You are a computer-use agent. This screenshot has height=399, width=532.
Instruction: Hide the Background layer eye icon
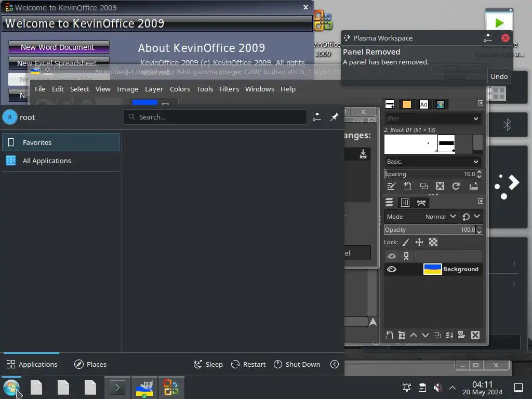pos(392,270)
